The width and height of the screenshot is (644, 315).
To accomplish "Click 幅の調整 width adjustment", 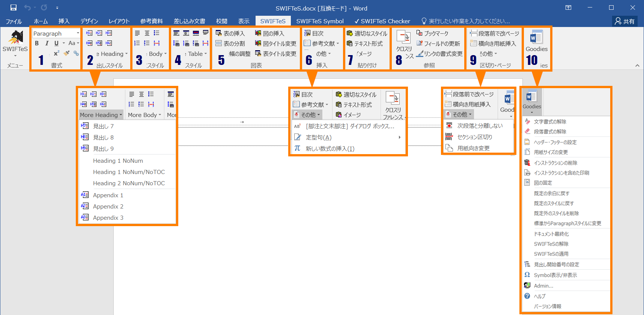I will tap(239, 54).
